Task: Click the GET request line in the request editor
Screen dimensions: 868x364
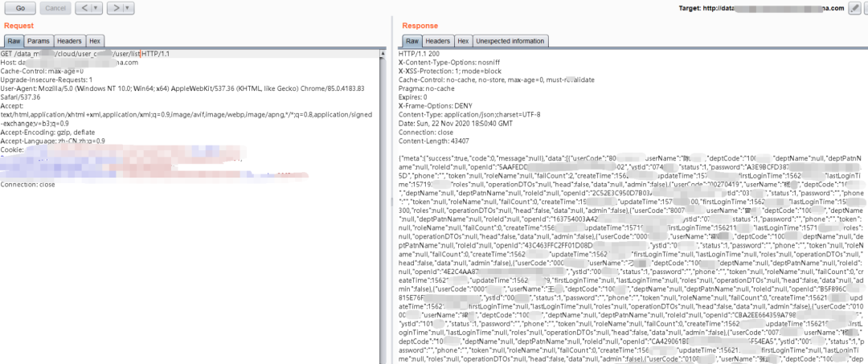Action: coord(85,54)
